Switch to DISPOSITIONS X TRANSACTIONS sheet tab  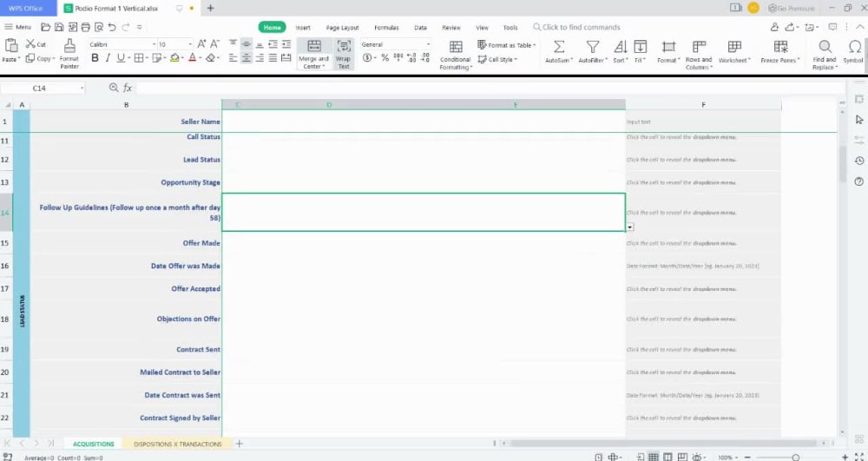point(177,444)
